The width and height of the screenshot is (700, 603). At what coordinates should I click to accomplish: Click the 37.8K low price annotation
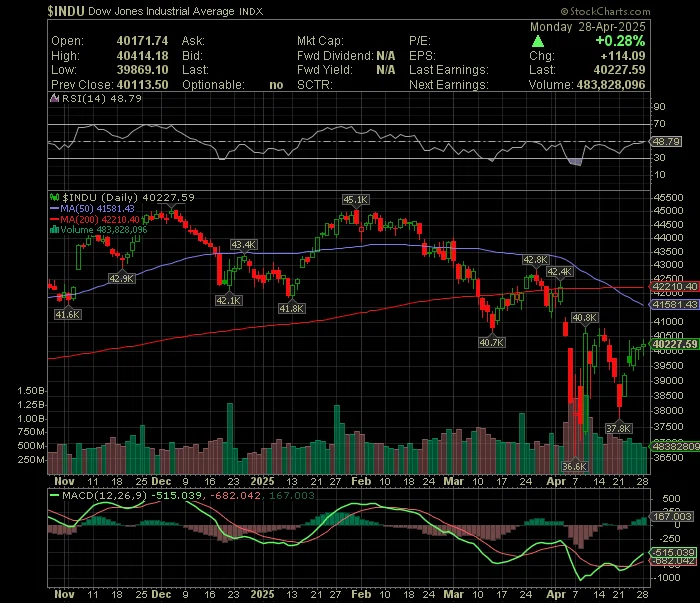[618, 428]
